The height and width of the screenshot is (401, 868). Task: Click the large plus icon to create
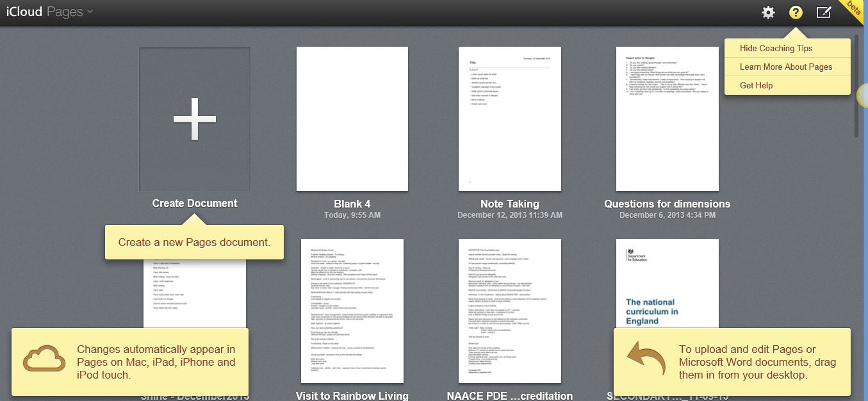[195, 119]
